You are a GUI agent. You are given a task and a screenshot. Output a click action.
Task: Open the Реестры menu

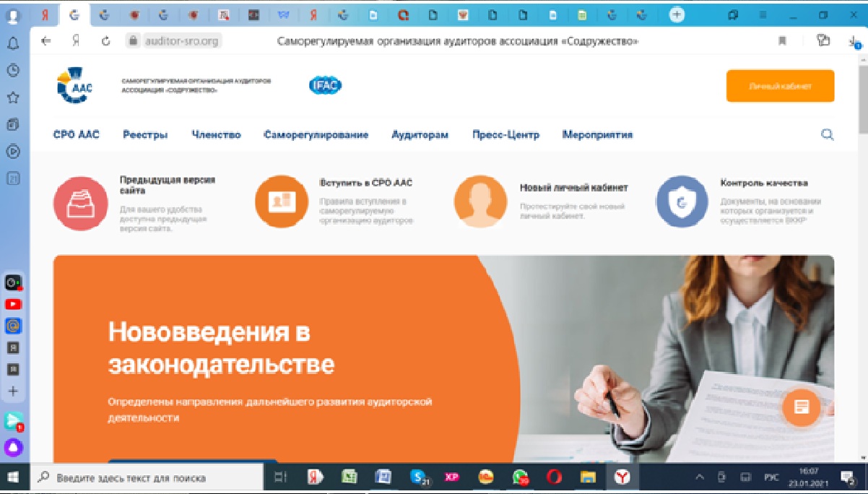click(145, 134)
